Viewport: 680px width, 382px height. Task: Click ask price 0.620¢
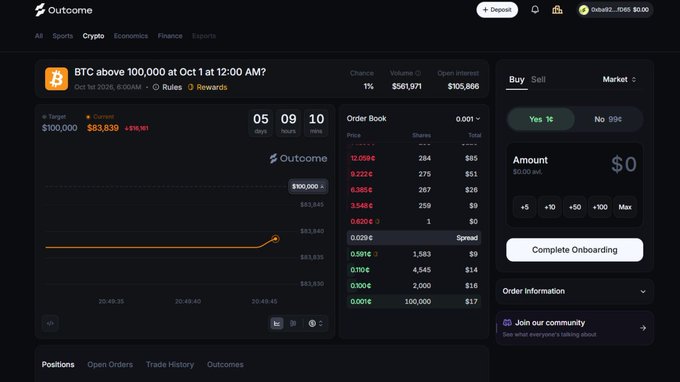click(361, 222)
